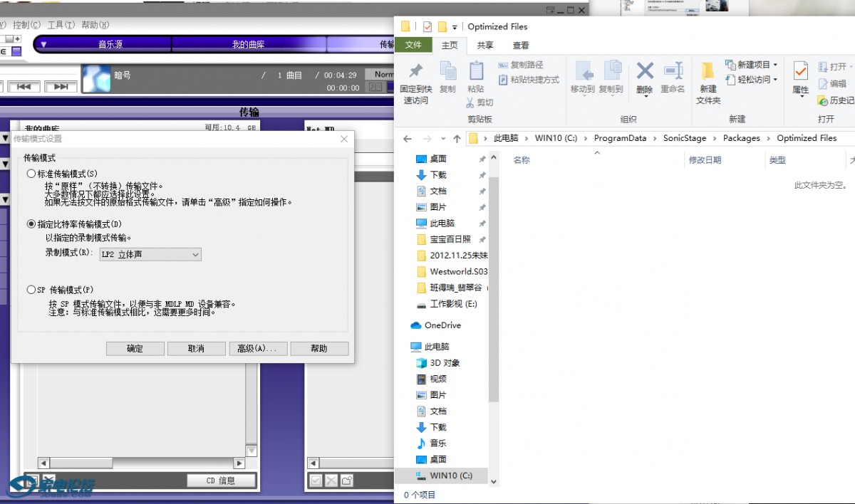Select SP 传输模式 radio button
The height and width of the screenshot is (504, 855).
click(x=31, y=290)
